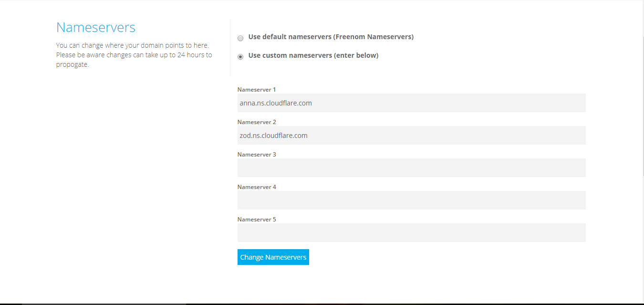Click the Nameserver 3 field label
This screenshot has width=644, height=305.
(x=257, y=155)
